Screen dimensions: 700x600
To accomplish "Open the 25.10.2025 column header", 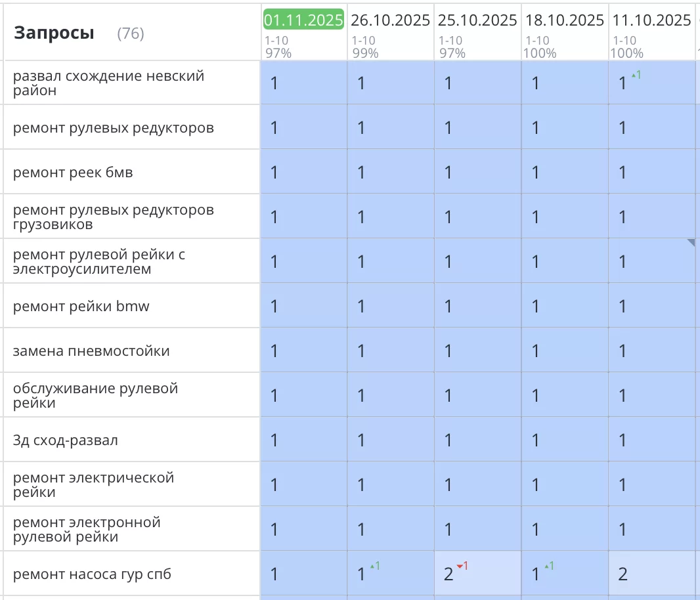I will pyautogui.click(x=477, y=20).
